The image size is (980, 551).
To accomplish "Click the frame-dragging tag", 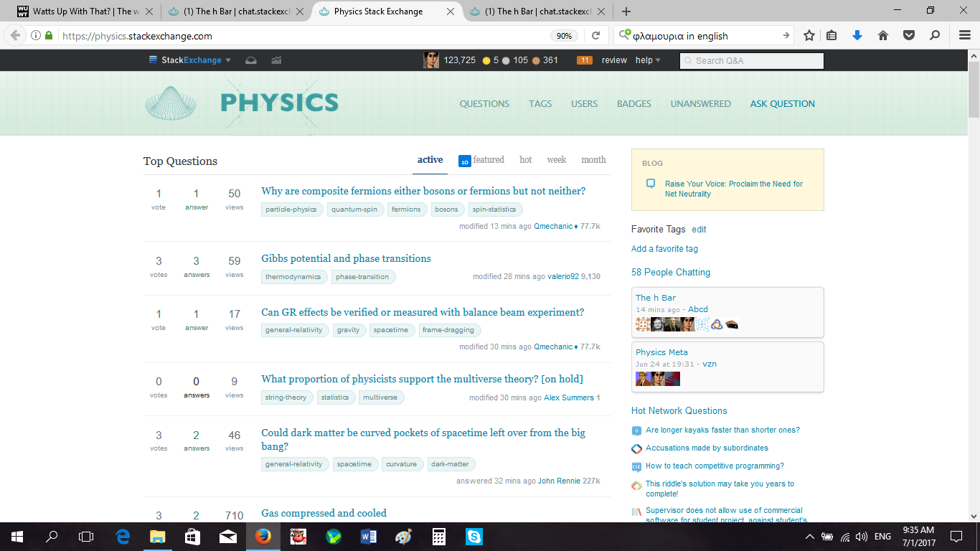I will click(448, 330).
